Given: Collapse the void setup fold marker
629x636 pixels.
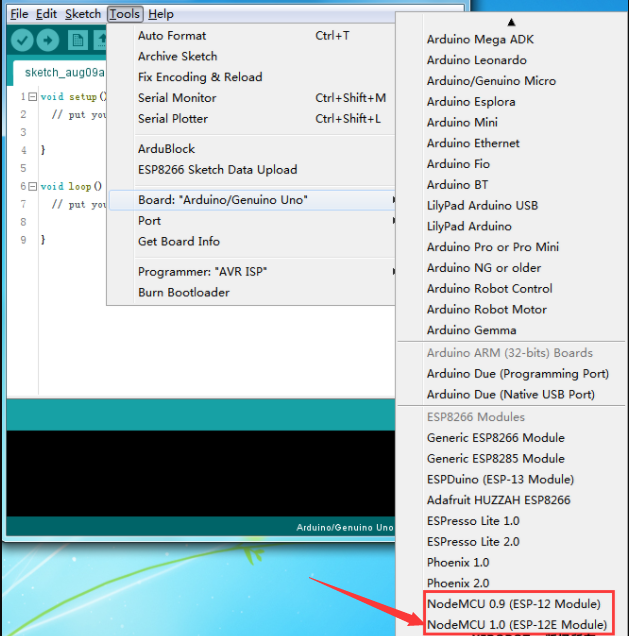Looking at the screenshot, I should [33, 97].
